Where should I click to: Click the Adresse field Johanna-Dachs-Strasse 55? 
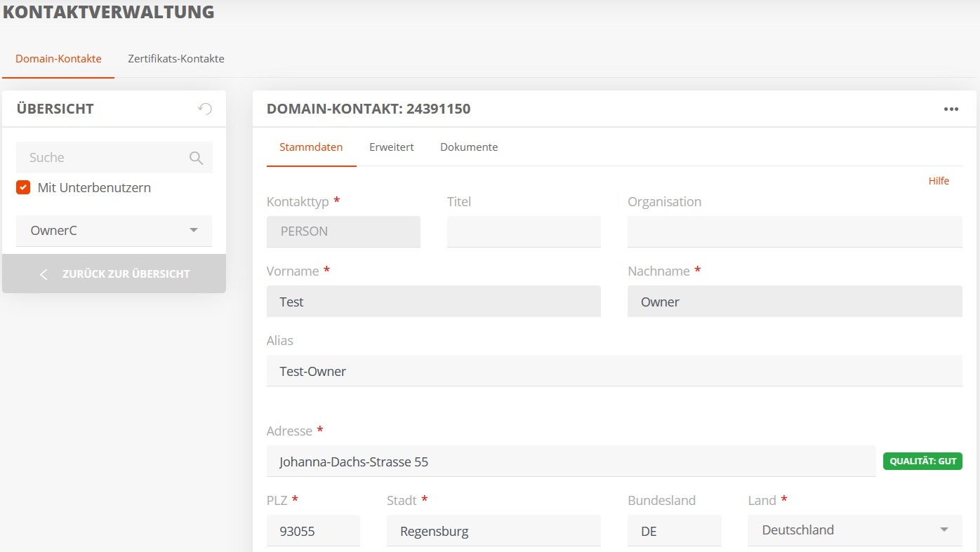(x=571, y=462)
